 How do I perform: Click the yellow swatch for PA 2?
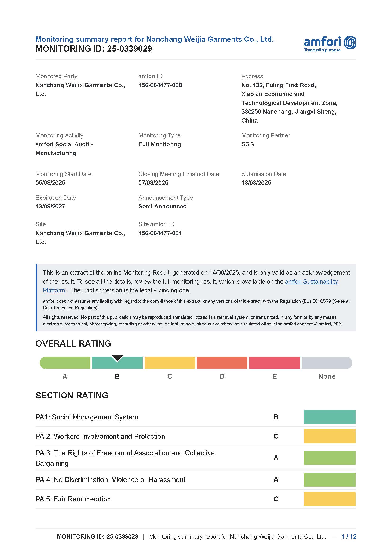click(x=329, y=436)
